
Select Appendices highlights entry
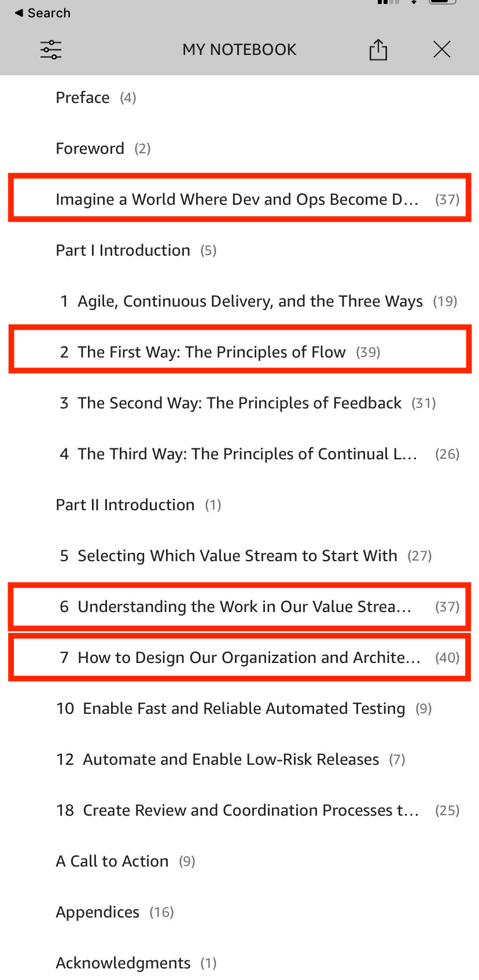pos(98,912)
